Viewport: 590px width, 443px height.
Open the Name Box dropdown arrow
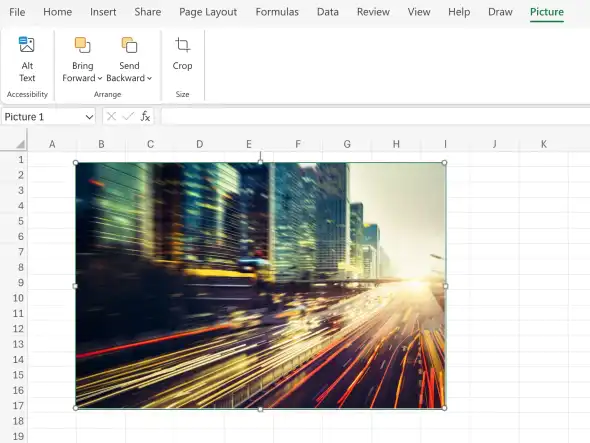point(89,117)
